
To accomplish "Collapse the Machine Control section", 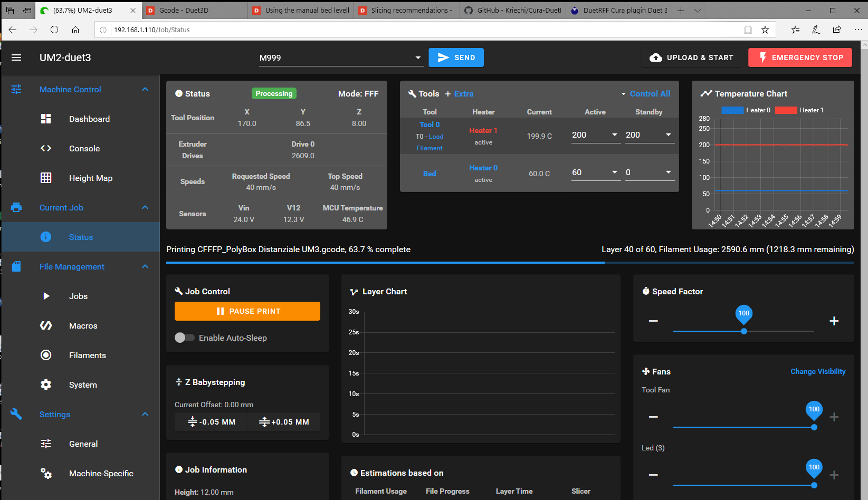I will pyautogui.click(x=145, y=89).
